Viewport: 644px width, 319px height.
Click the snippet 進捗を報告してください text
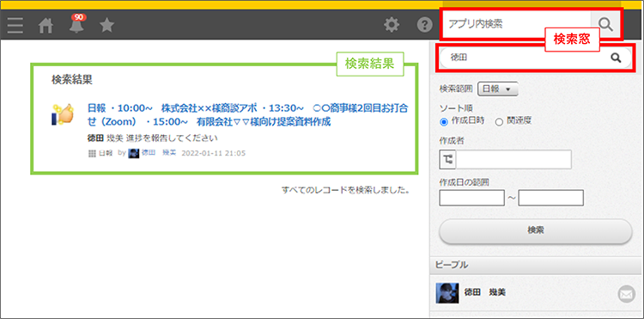point(171,138)
